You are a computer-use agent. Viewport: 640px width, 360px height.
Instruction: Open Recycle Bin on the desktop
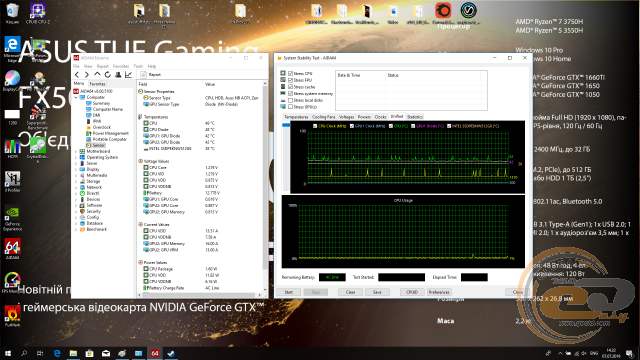[x=12, y=13]
